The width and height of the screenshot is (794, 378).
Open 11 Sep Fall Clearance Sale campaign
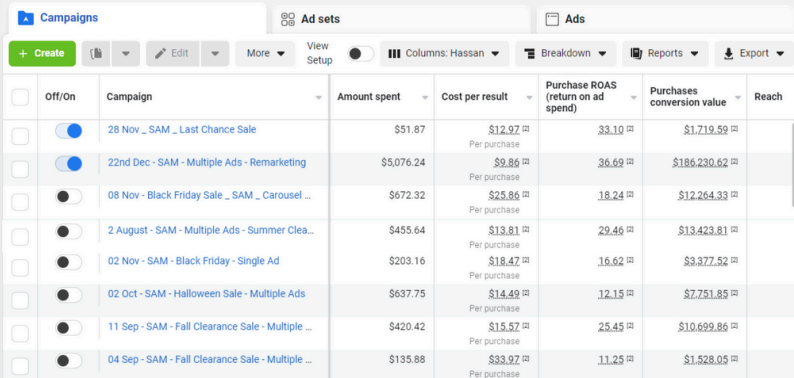pos(210,326)
